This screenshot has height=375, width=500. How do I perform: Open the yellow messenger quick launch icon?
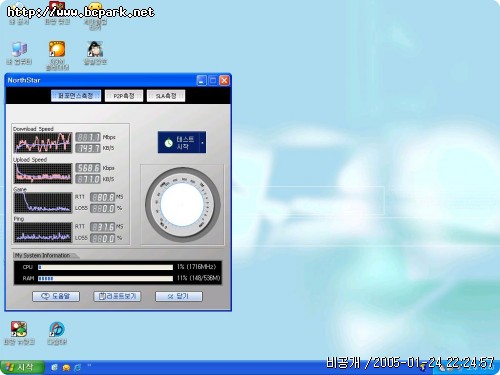point(66,368)
